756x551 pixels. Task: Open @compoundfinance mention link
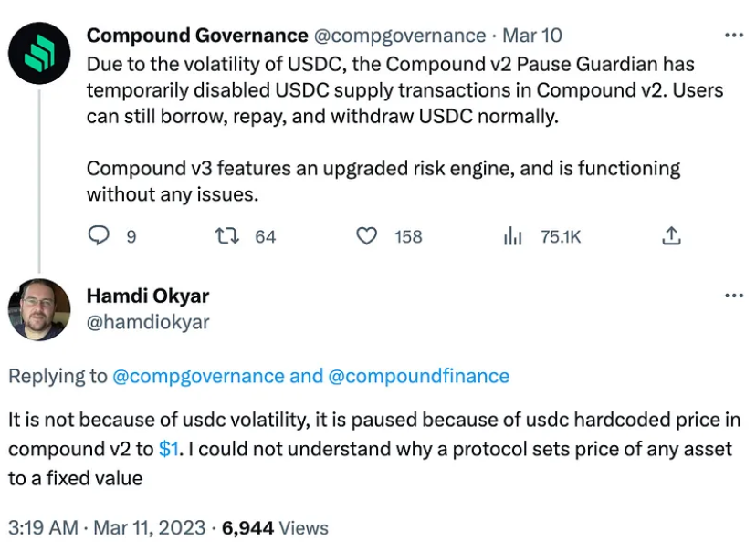pyautogui.click(x=418, y=376)
